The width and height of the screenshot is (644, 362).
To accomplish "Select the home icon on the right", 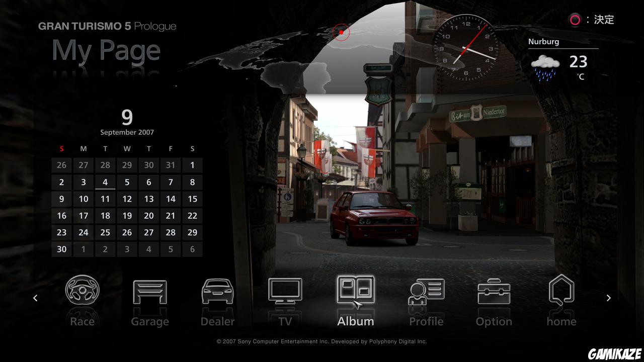I will pos(561,290).
